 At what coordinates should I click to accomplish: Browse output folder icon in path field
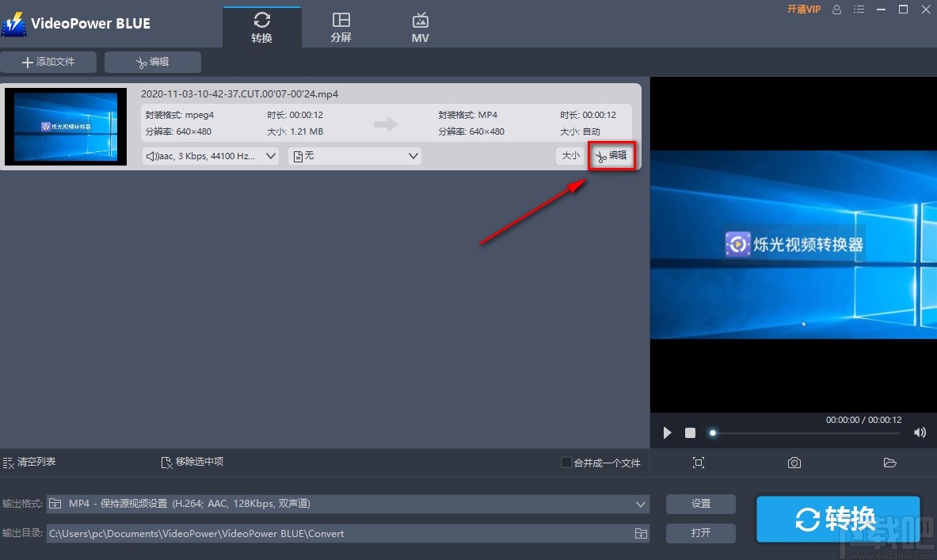pos(642,534)
